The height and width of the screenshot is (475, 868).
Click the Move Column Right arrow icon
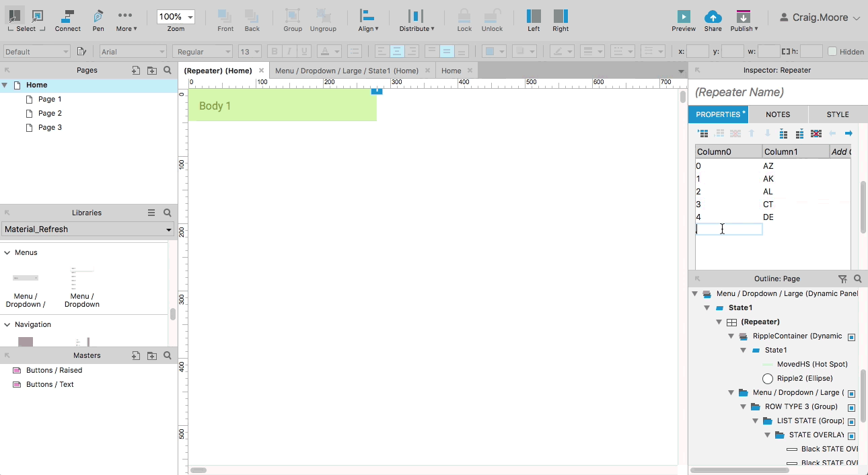pos(848,134)
